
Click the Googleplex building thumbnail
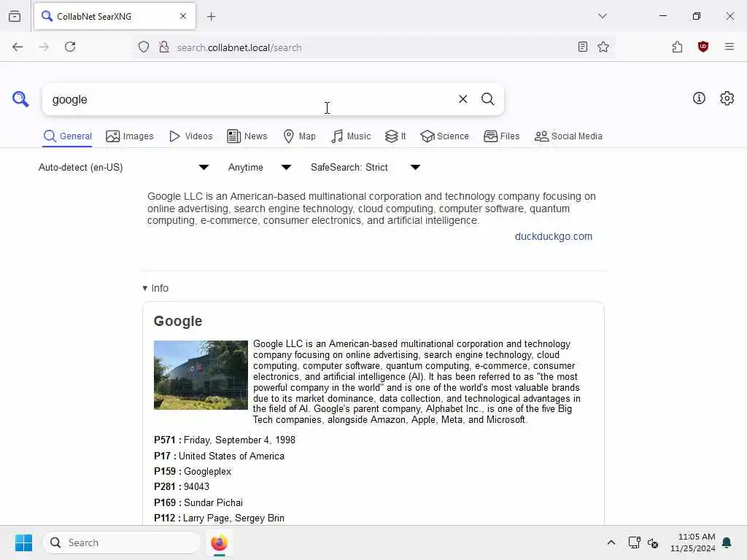[x=201, y=375]
